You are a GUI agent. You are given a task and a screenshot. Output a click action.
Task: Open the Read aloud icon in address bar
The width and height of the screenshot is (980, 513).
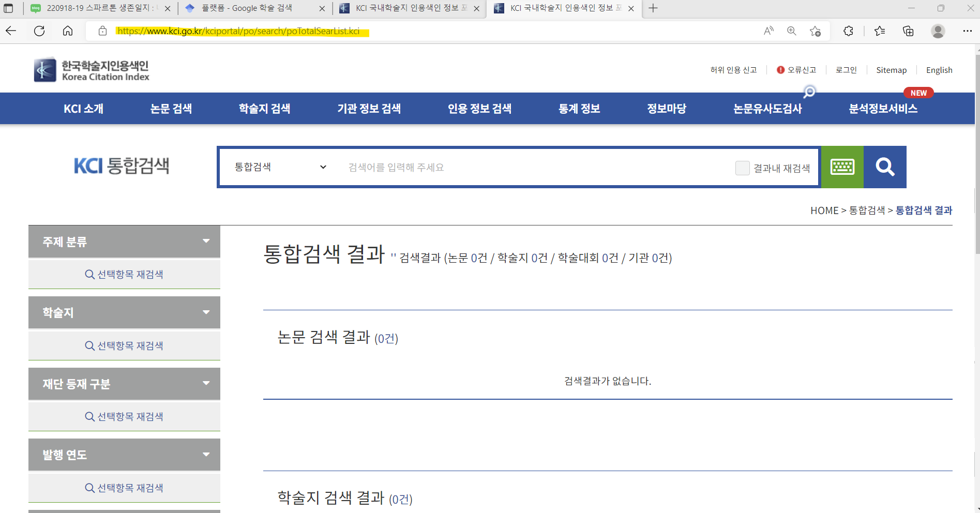768,31
